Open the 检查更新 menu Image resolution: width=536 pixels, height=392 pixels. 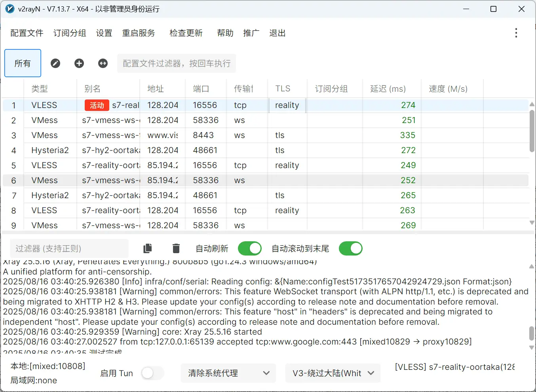click(186, 33)
